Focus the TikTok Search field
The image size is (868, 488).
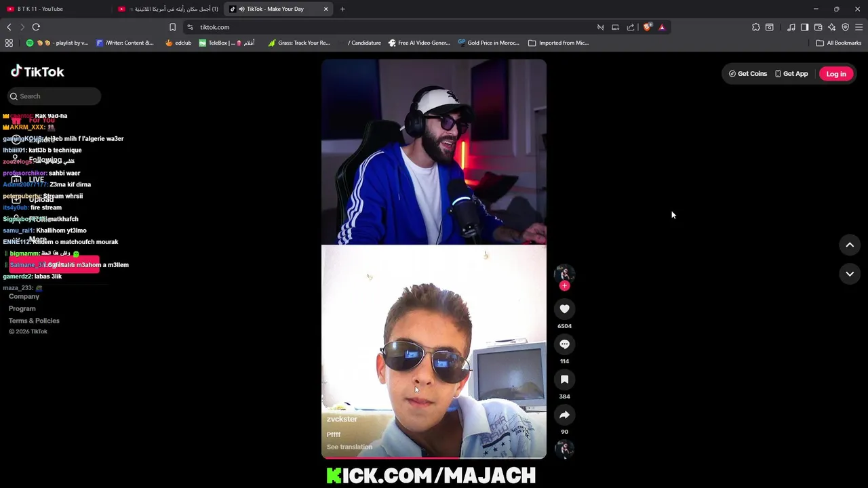pyautogui.click(x=54, y=96)
